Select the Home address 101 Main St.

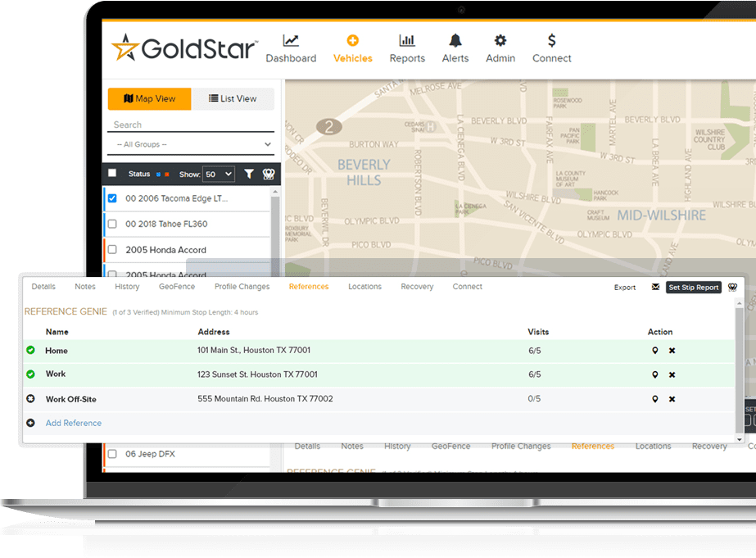coord(254,350)
